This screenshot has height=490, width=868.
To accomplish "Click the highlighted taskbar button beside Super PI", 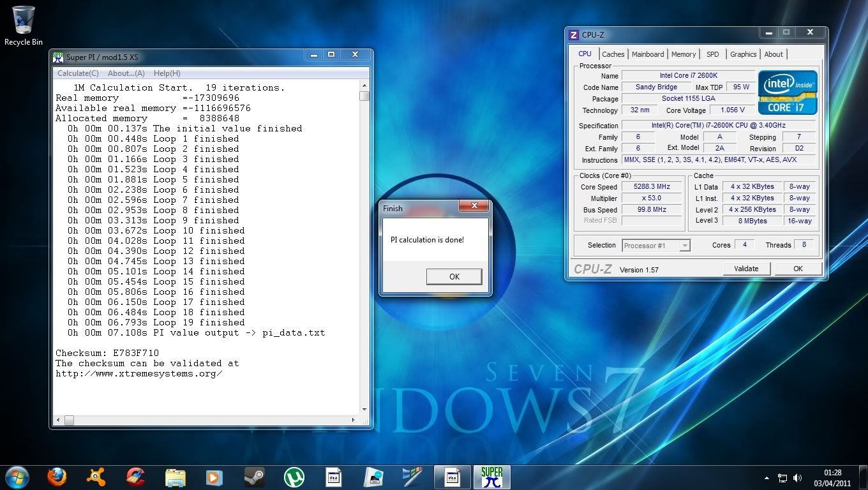I will (453, 477).
